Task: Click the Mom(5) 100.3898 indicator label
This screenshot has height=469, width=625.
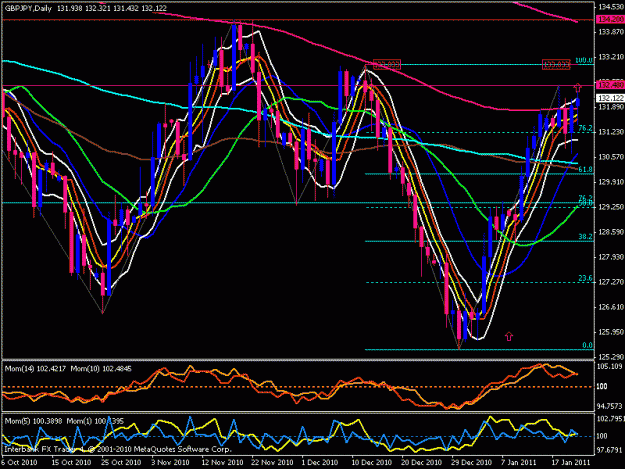Action: pos(33,421)
